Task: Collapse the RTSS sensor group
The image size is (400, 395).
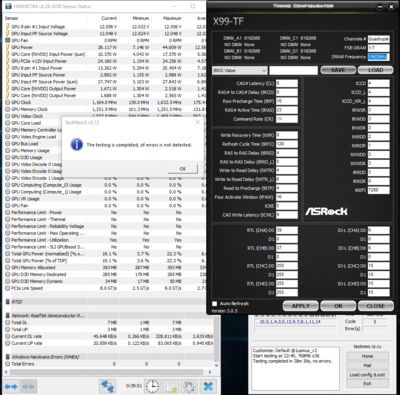Action: point(8,302)
